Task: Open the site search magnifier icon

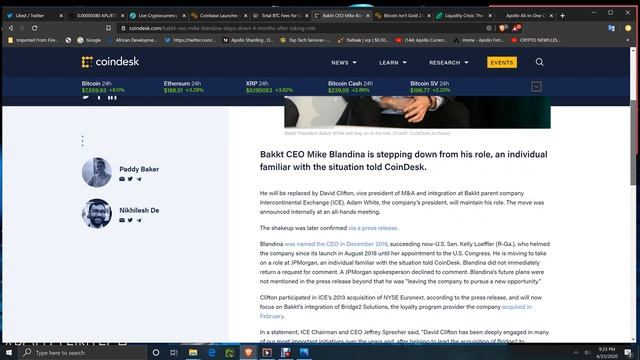Action: coord(539,62)
